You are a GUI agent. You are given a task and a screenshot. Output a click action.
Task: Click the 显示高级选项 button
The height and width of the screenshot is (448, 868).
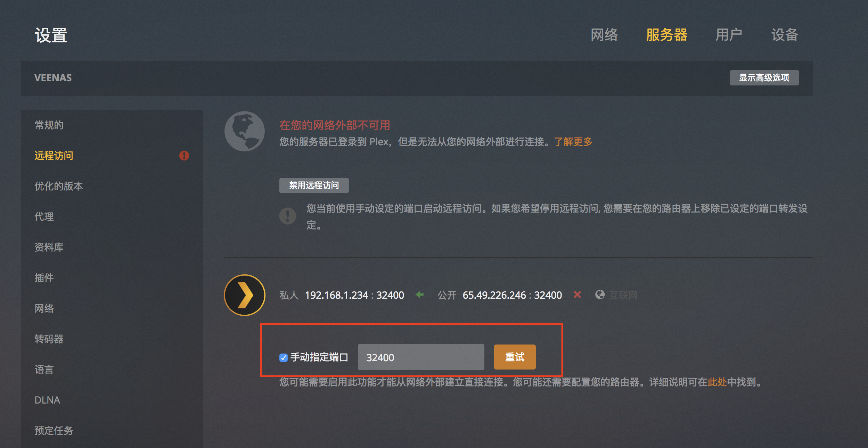click(764, 78)
